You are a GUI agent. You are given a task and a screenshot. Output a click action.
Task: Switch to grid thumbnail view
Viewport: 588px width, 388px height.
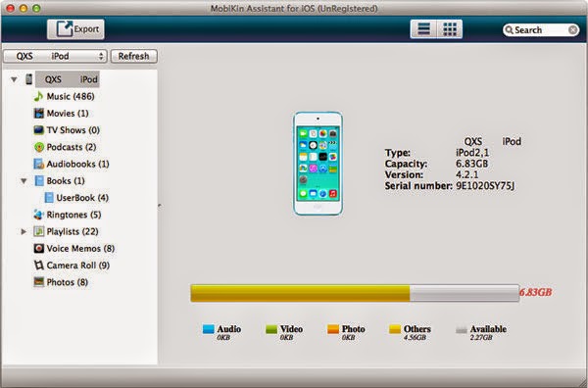pos(450,28)
